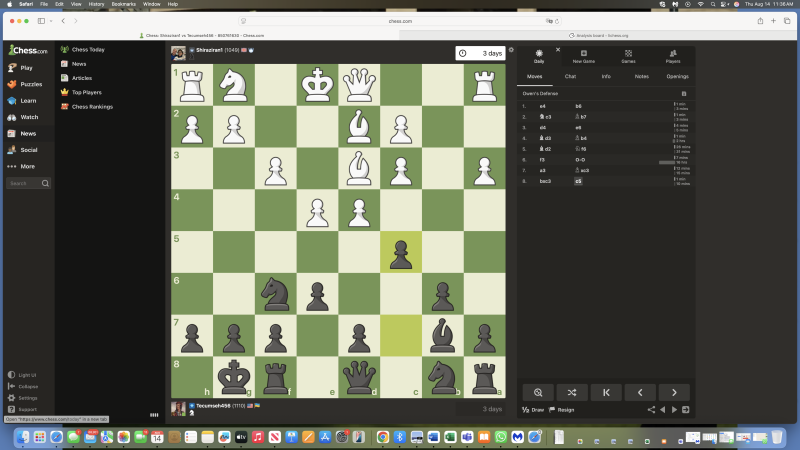Click the board settings gear icon
This screenshot has height=450, width=800.
point(511,49)
